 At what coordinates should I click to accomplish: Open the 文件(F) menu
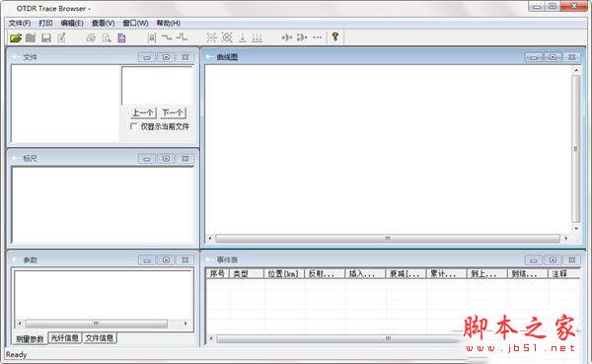(x=20, y=23)
